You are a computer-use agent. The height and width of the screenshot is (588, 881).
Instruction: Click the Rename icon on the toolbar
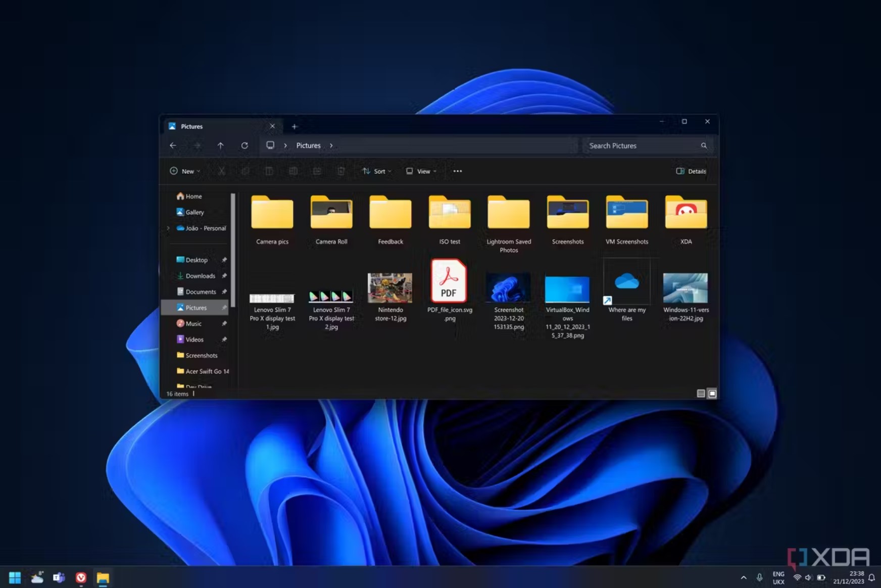point(292,171)
